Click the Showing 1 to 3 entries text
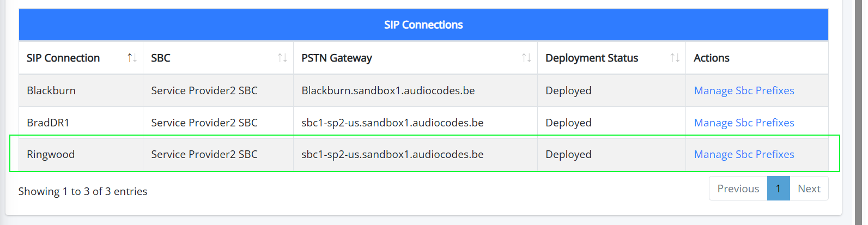The width and height of the screenshot is (868, 225). pos(83,191)
